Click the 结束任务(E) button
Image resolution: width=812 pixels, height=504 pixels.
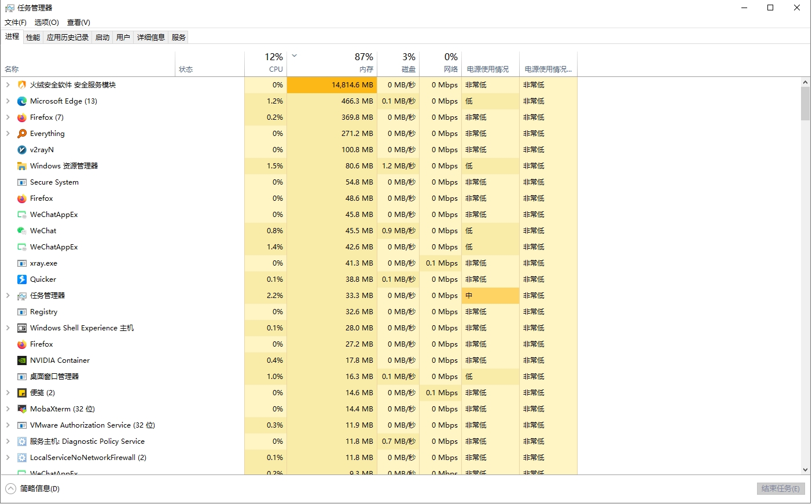coord(780,489)
